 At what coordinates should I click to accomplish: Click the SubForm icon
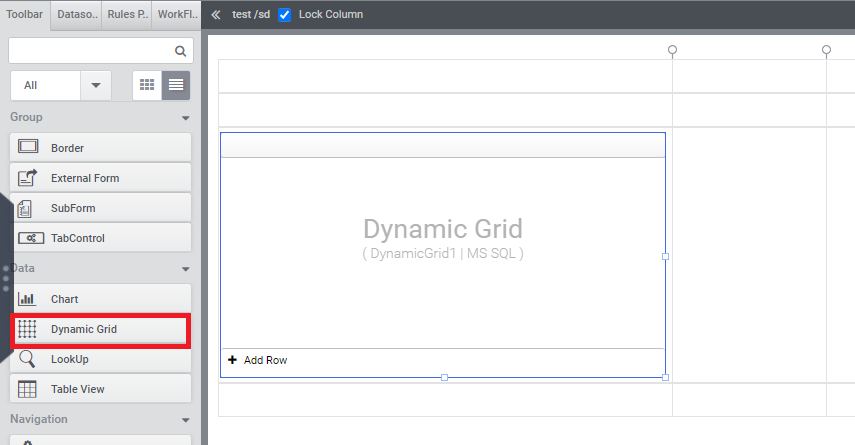[25, 208]
